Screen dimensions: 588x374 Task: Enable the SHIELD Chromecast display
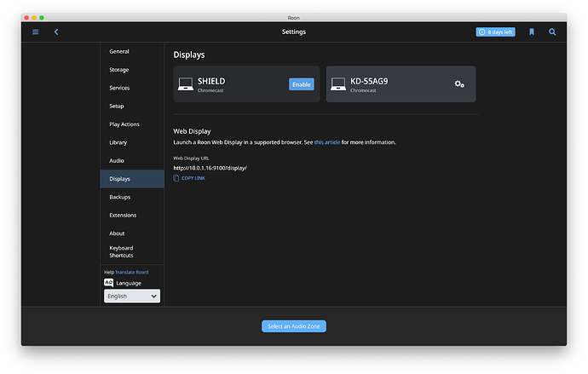pyautogui.click(x=301, y=84)
